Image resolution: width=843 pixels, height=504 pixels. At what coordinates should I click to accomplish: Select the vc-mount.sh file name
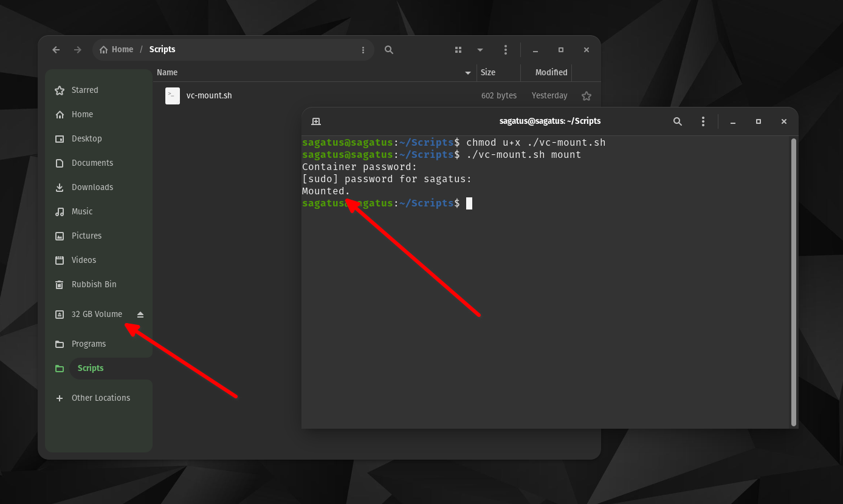pos(209,96)
